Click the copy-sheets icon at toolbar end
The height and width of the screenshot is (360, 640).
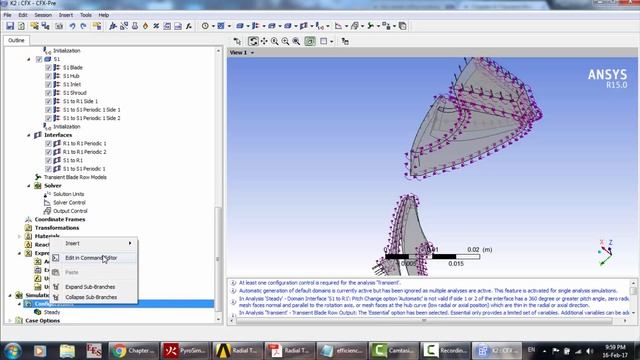click(x=402, y=26)
